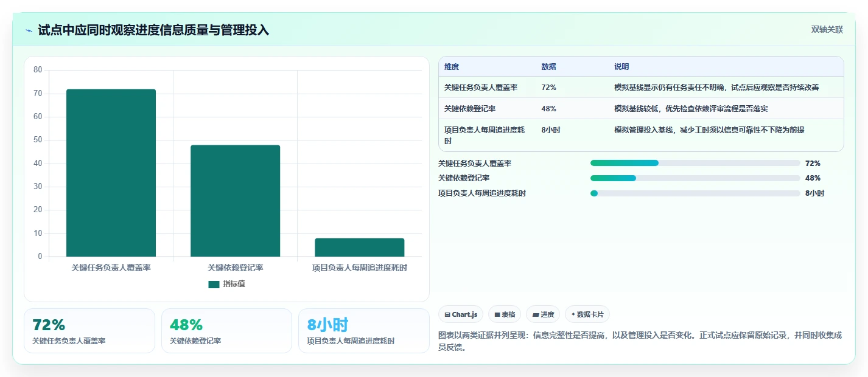Select the 数据卡片 chip
The width and height of the screenshot is (868, 377).
[x=587, y=314]
